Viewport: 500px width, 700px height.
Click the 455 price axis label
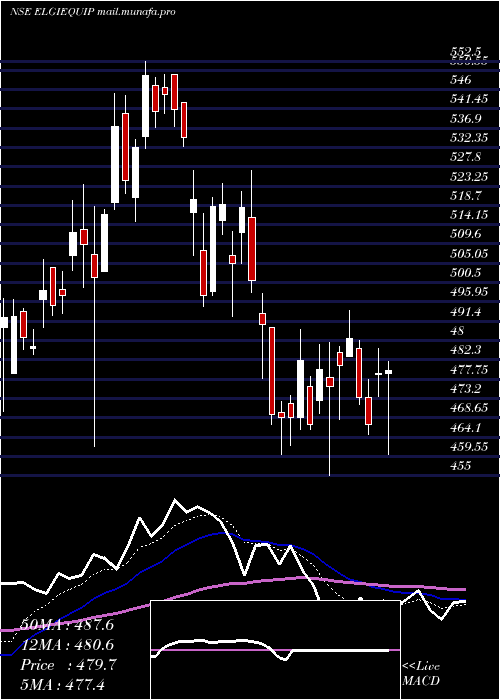[461, 466]
